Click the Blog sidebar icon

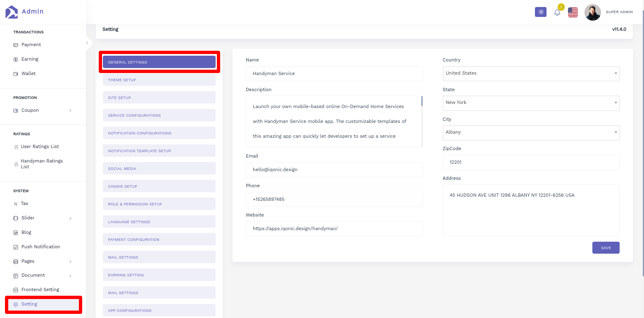16,233
